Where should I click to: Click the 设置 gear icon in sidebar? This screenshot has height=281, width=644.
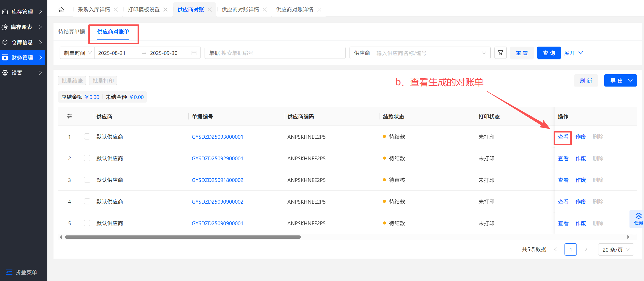pos(5,73)
